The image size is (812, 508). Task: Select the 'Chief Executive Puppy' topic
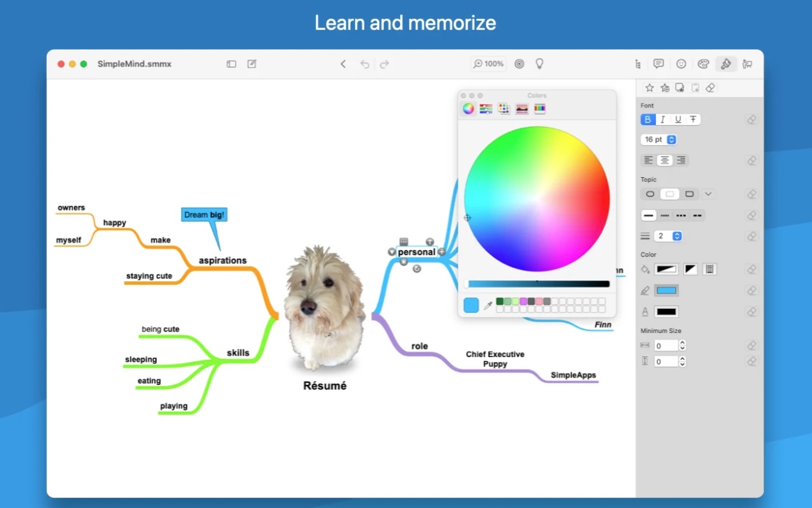[495, 359]
